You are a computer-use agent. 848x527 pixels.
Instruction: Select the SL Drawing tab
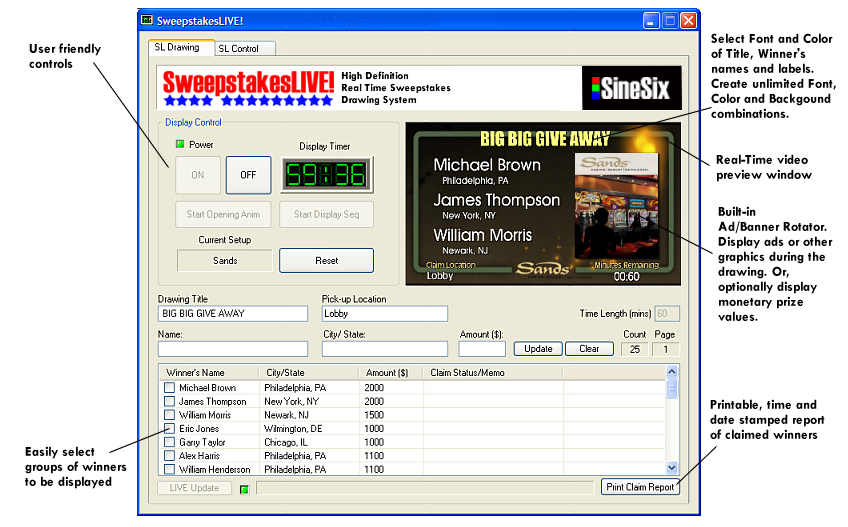point(181,47)
